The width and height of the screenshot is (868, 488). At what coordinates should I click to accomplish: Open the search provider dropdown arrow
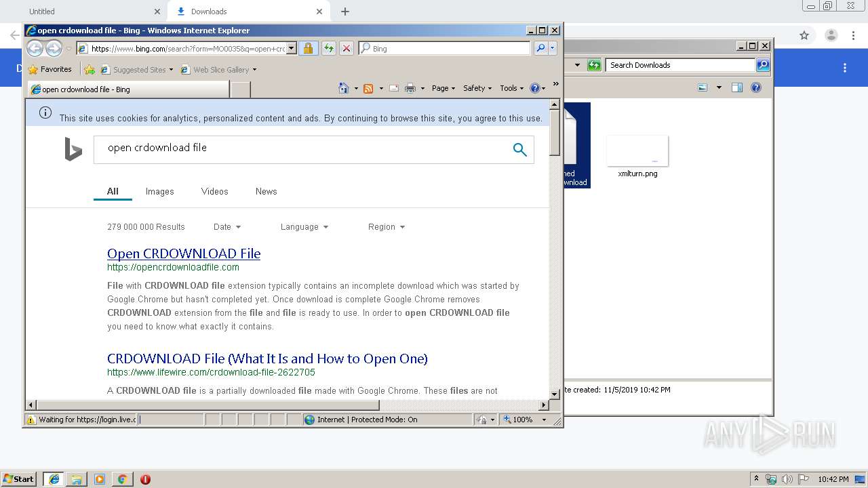click(553, 48)
